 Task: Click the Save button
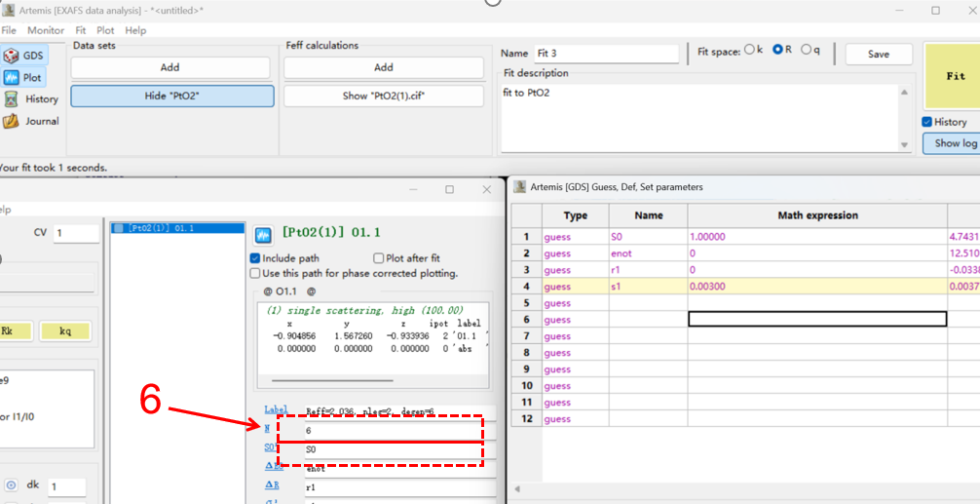[878, 55]
